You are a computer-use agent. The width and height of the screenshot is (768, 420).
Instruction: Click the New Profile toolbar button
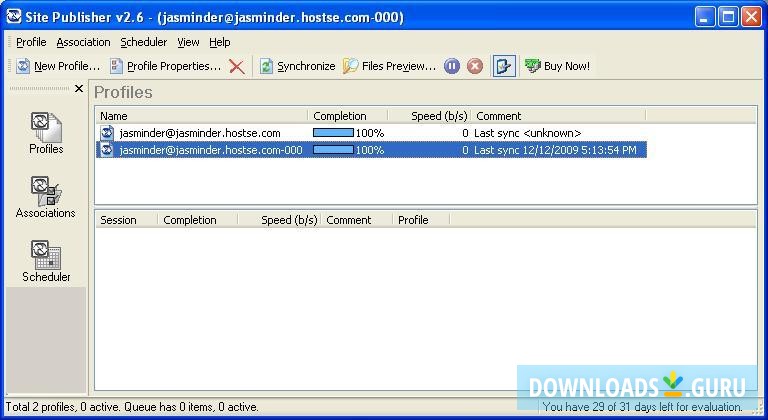click(x=58, y=66)
